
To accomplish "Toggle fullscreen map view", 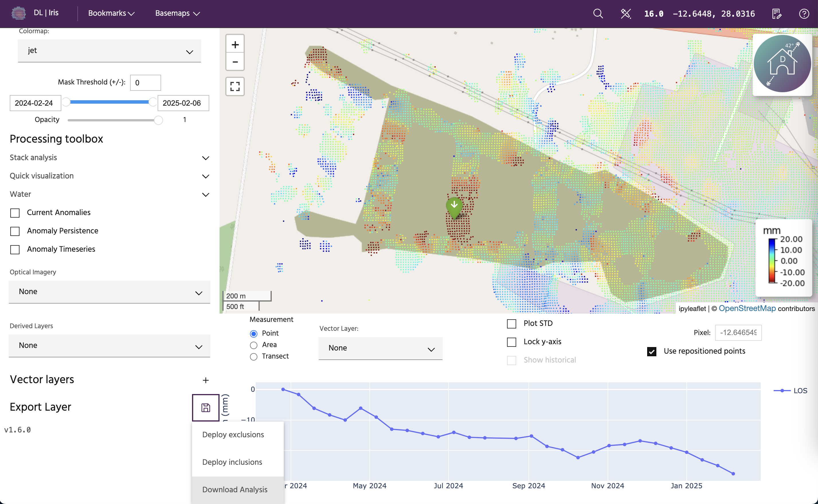I will point(235,87).
